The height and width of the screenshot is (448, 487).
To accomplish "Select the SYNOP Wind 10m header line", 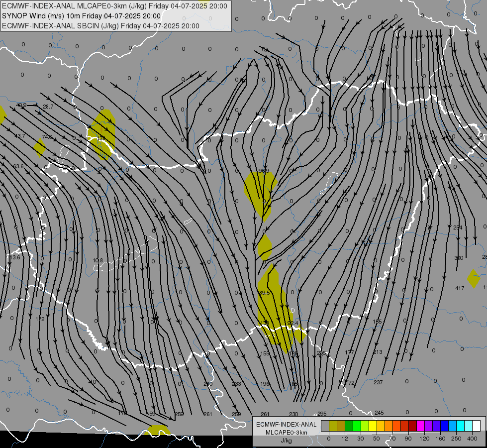I will [x=82, y=16].
